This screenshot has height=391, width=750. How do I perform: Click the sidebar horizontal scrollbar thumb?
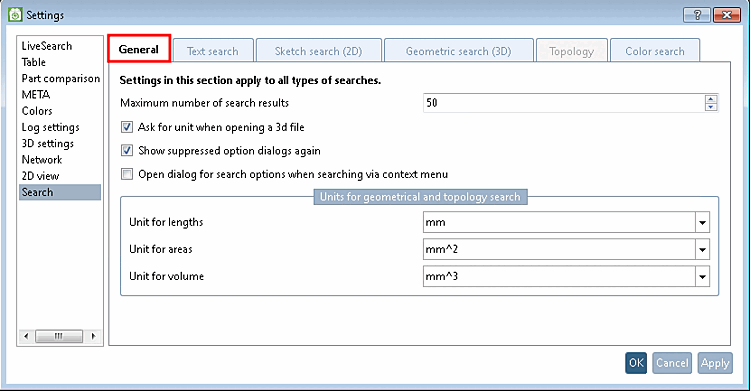58,336
